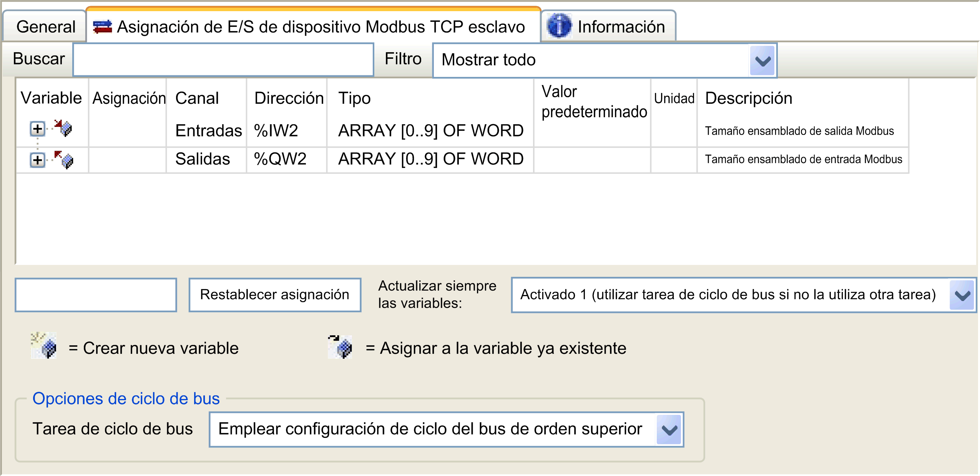Select Asignación de E/S Modbus TCP tab

point(320,27)
